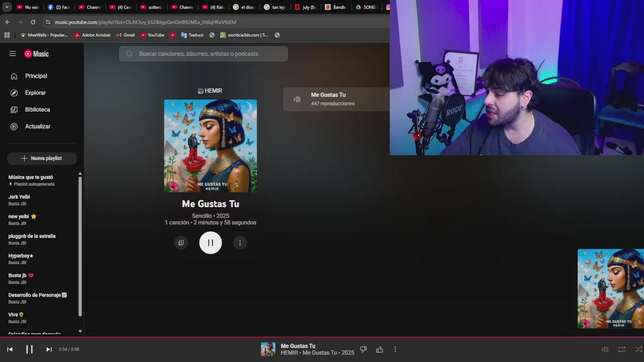This screenshot has width=644, height=362.
Task: Switch to the 'No vale' browser tab
Action: [28, 7]
